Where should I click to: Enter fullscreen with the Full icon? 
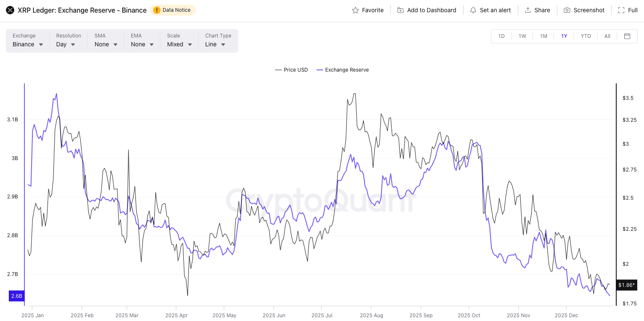620,10
